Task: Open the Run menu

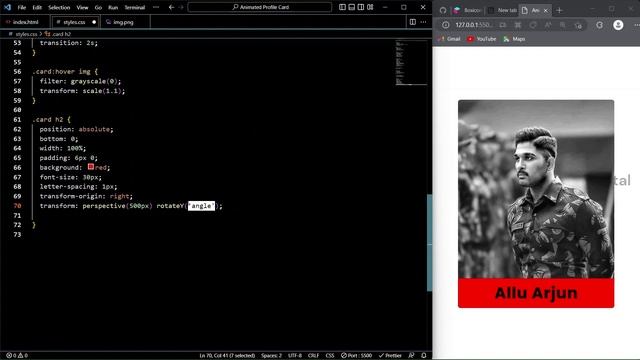Action: (113, 7)
